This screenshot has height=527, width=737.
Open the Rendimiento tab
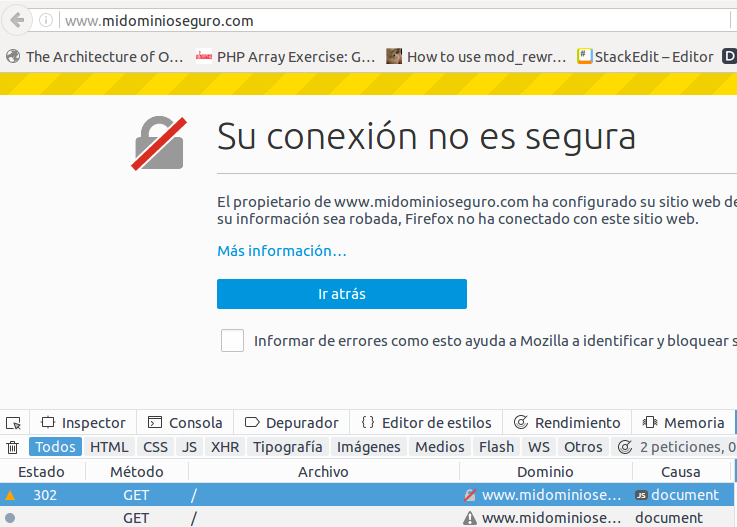(x=567, y=423)
